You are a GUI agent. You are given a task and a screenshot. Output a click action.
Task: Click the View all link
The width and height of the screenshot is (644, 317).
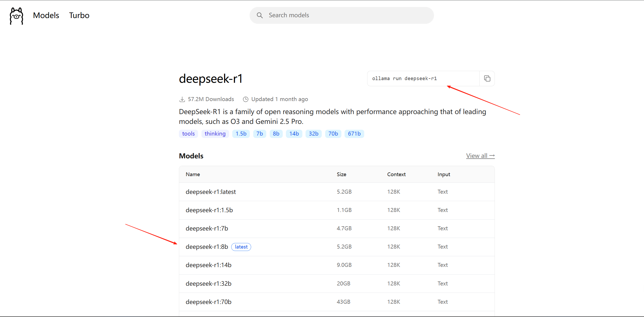480,156
